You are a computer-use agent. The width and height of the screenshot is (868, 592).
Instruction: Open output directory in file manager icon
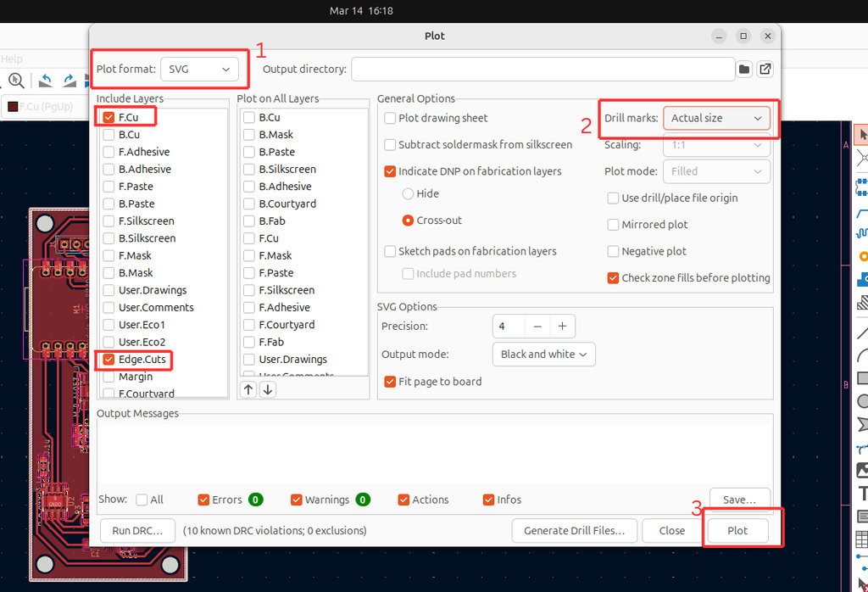[765, 70]
